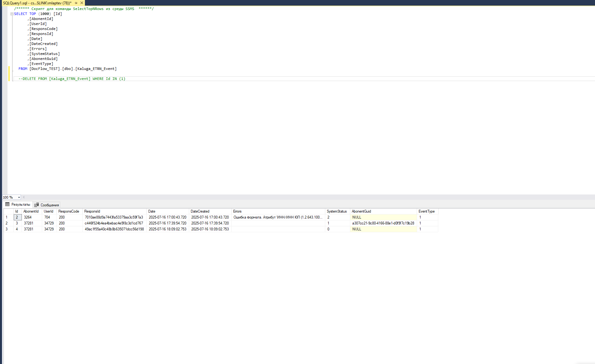Close the SQLQuery1.sql query tab
595x364 pixels.
pos(82,3)
